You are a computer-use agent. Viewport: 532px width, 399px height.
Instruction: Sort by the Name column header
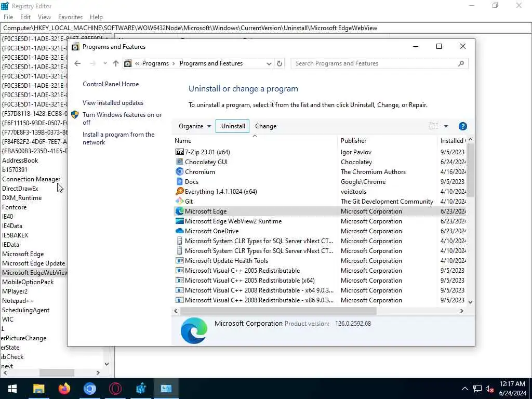point(255,140)
